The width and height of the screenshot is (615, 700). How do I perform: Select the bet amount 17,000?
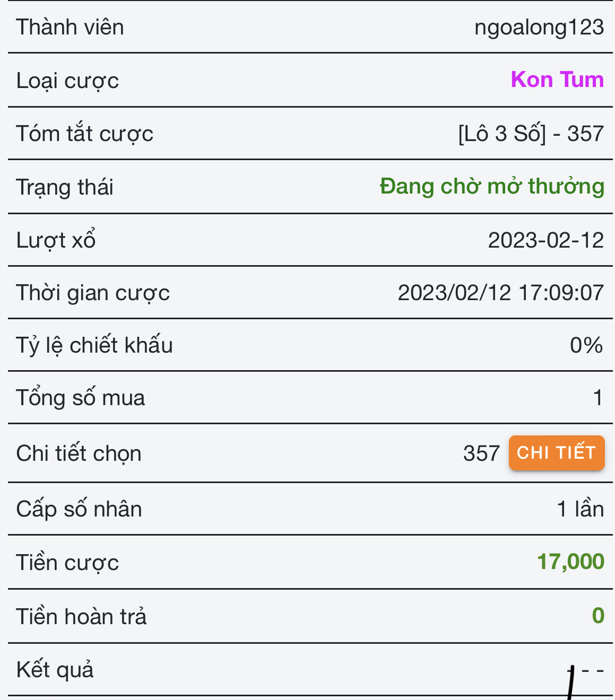(x=570, y=562)
